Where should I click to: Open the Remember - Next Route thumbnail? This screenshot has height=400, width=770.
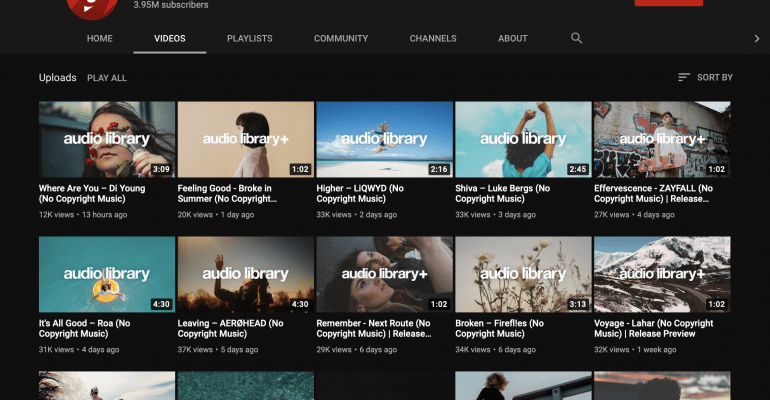coord(385,274)
